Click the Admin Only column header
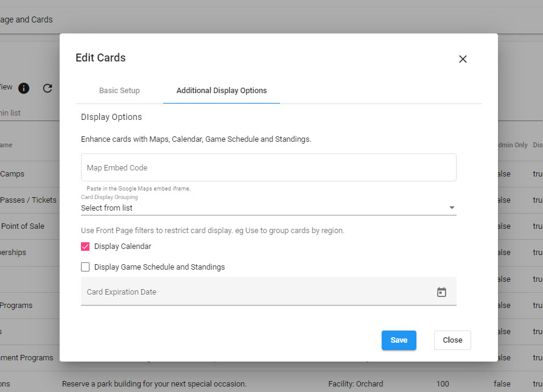 coord(513,145)
